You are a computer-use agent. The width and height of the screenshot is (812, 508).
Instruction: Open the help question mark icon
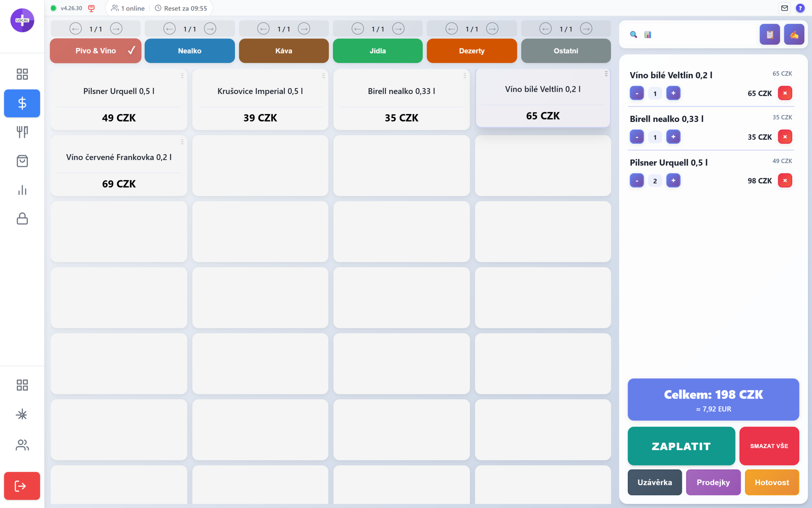point(800,8)
